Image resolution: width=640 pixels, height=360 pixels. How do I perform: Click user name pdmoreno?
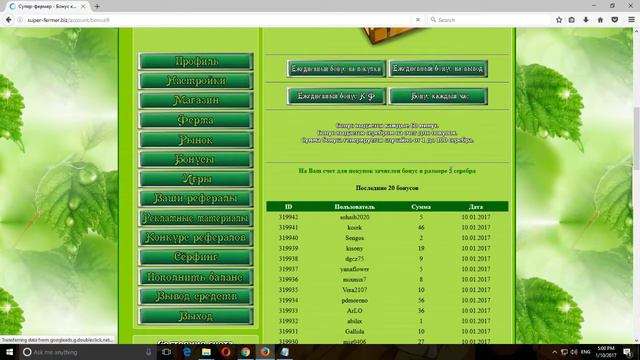pyautogui.click(x=354, y=300)
